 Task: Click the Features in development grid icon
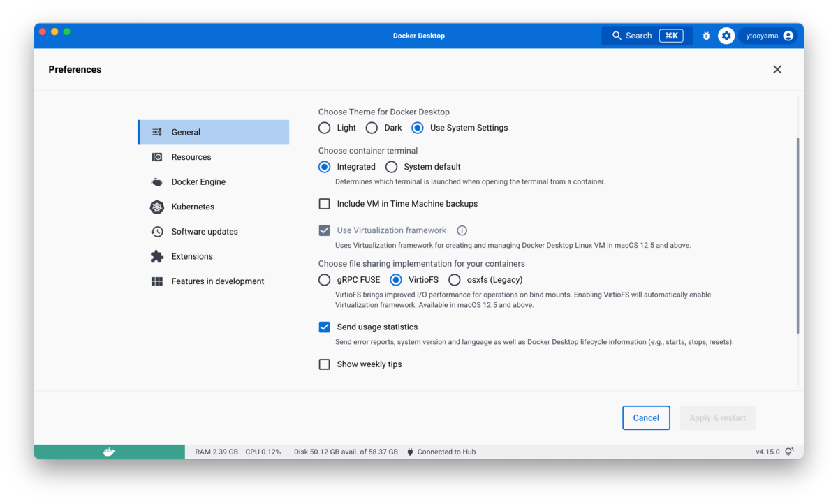coord(157,281)
